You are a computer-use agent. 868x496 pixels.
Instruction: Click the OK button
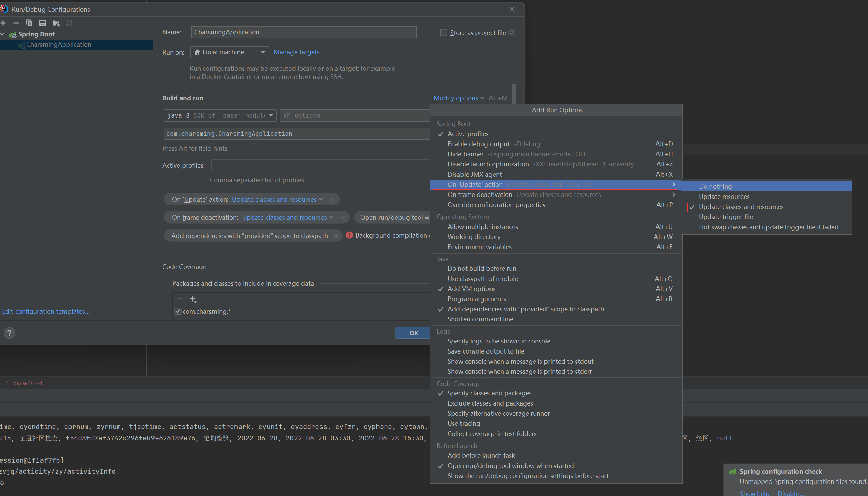(x=413, y=333)
